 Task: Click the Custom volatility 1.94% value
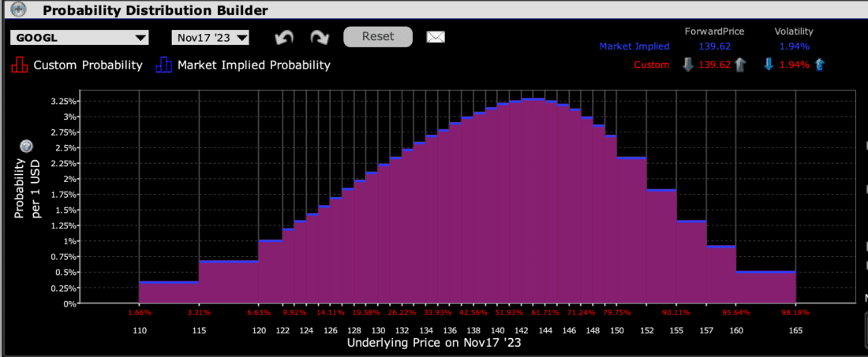(795, 65)
